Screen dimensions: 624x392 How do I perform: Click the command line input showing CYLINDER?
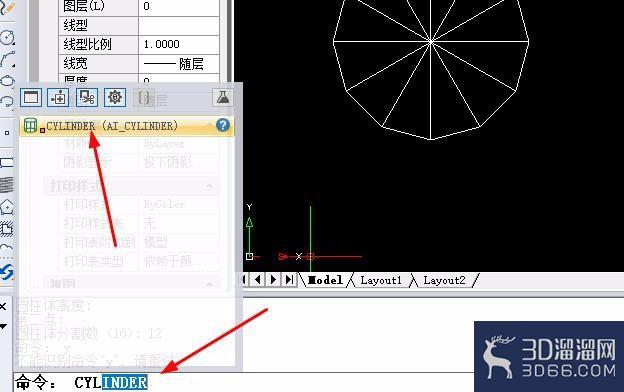(x=244, y=382)
